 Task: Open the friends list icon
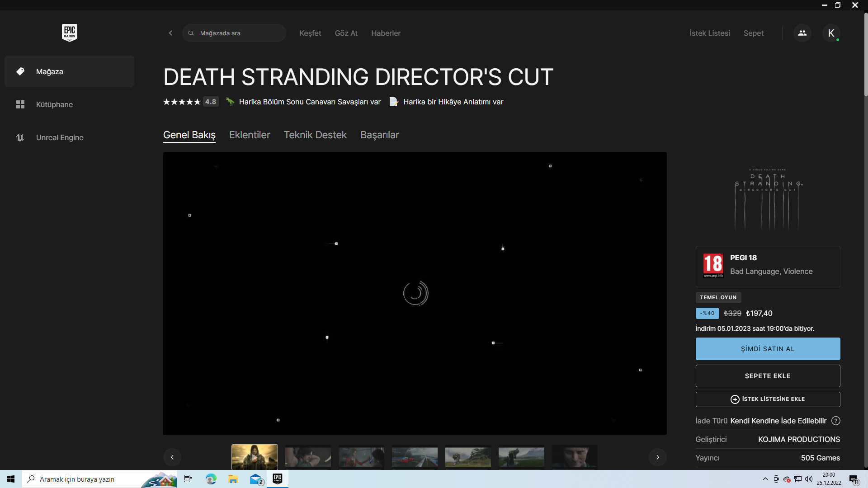point(802,33)
